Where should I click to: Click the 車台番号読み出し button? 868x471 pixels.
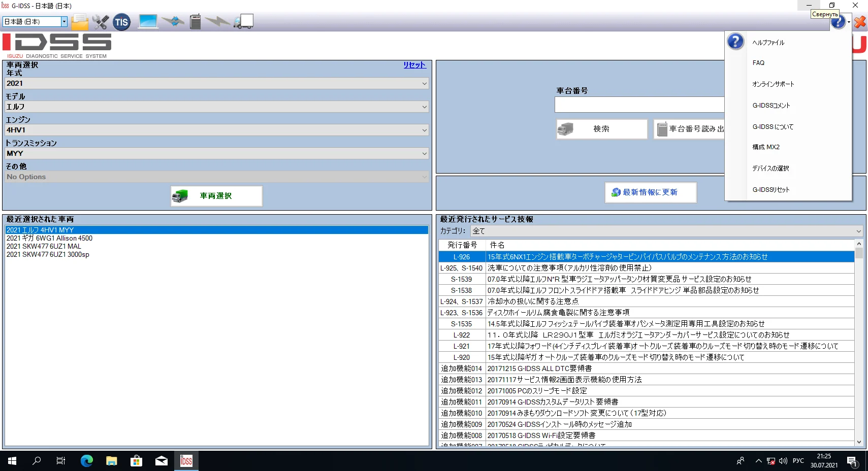coord(690,129)
